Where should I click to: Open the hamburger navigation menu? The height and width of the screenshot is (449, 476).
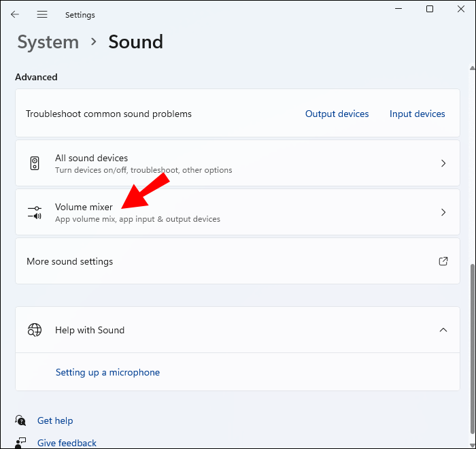pyautogui.click(x=42, y=14)
